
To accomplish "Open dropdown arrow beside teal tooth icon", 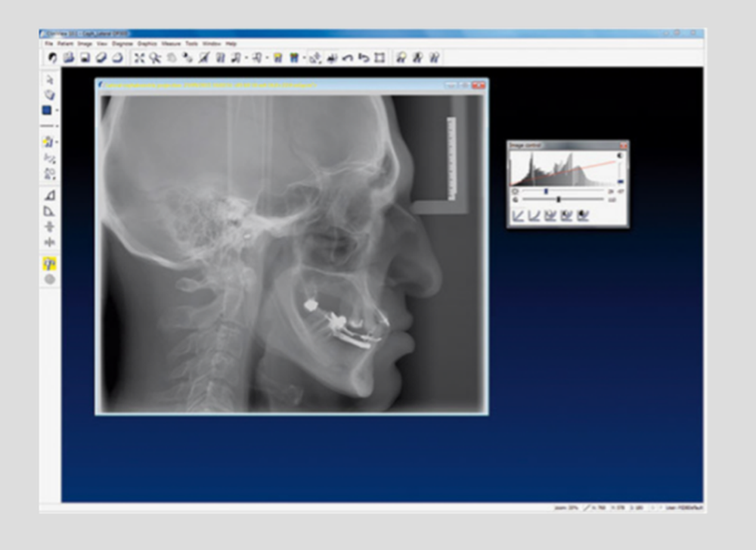I will coord(304,58).
